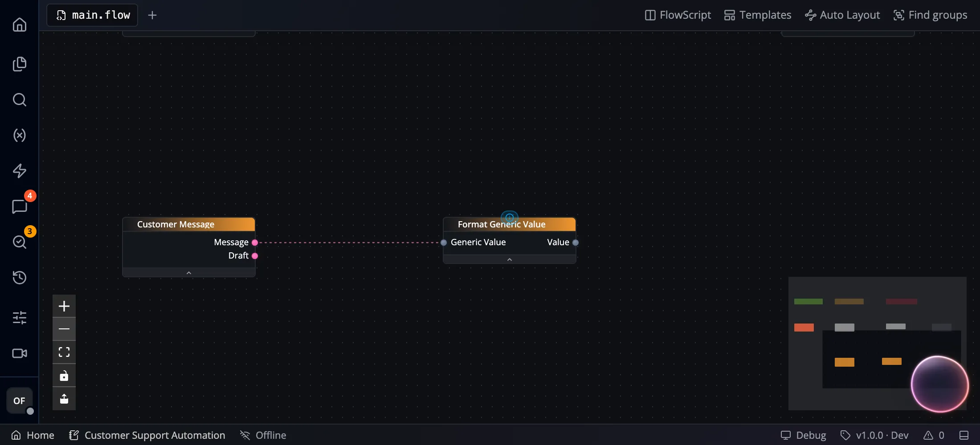Viewport: 980px width, 445px height.
Task: Click the Message output port
Action: 255,243
